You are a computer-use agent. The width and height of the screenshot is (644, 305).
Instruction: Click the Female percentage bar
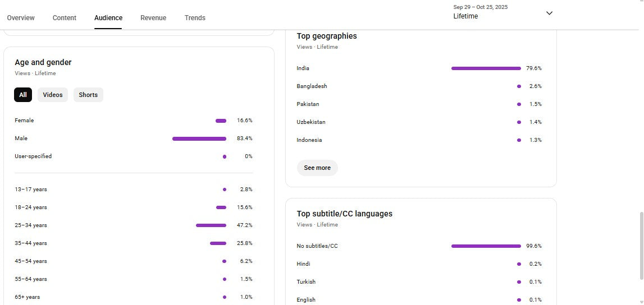tap(221, 121)
